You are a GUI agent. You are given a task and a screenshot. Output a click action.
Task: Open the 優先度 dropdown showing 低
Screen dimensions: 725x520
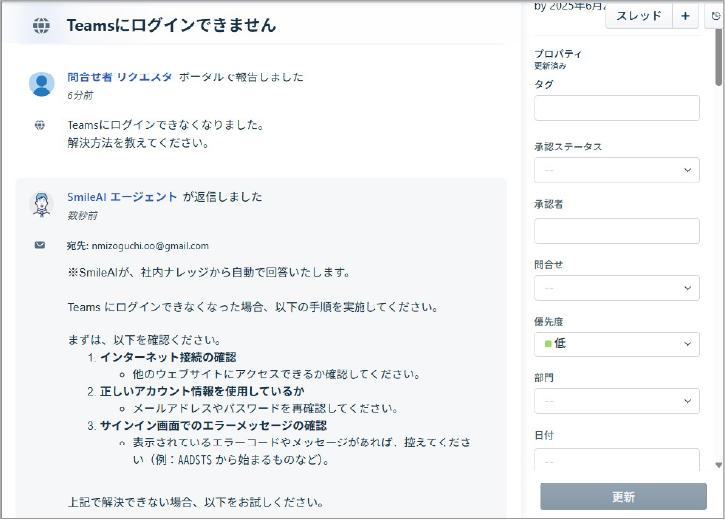(x=617, y=344)
